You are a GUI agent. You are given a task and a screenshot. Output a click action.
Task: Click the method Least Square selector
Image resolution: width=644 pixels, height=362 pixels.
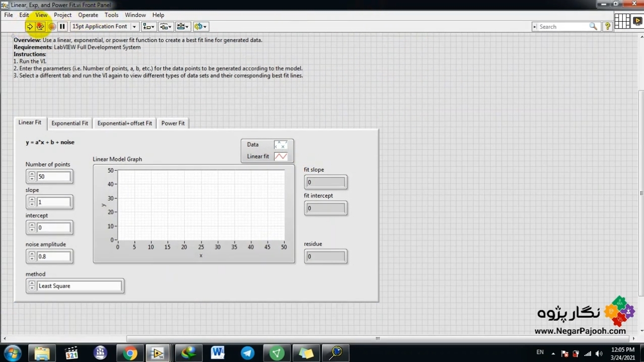click(79, 286)
